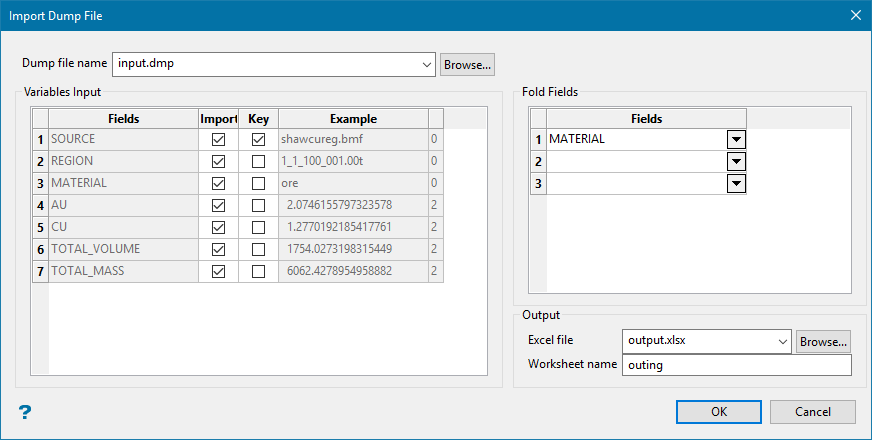Click the Worksheet name text field
Image resolution: width=872 pixels, height=440 pixels.
(736, 365)
